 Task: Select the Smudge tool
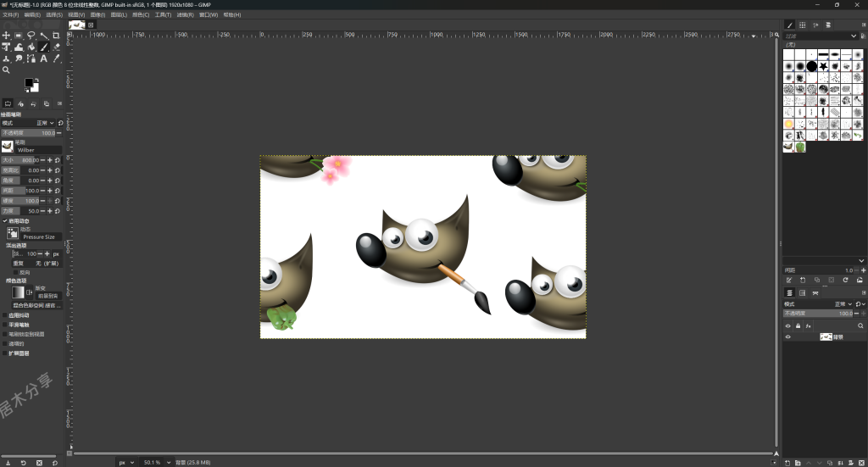pos(19,58)
